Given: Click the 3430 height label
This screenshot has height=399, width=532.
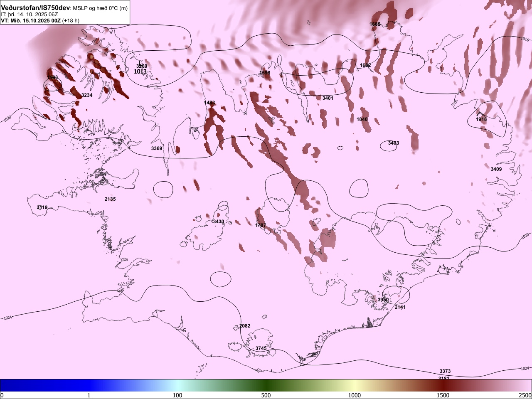Looking at the screenshot, I should [219, 222].
